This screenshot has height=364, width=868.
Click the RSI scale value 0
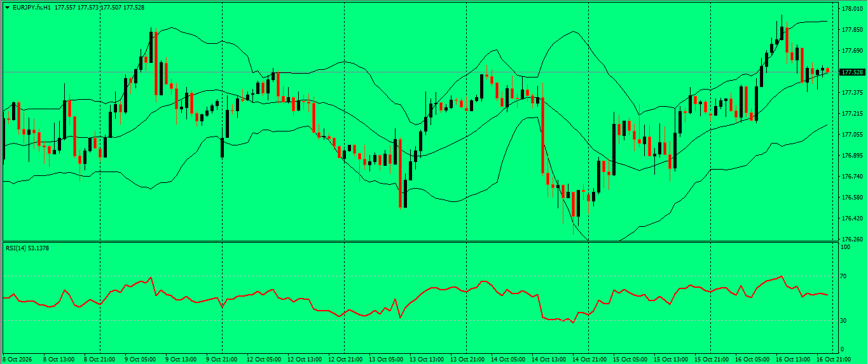843,349
